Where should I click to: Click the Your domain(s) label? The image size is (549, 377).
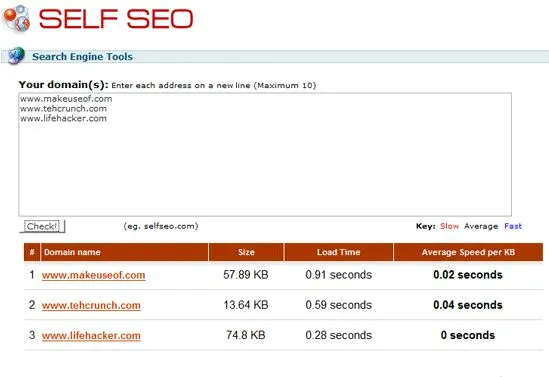coord(63,85)
